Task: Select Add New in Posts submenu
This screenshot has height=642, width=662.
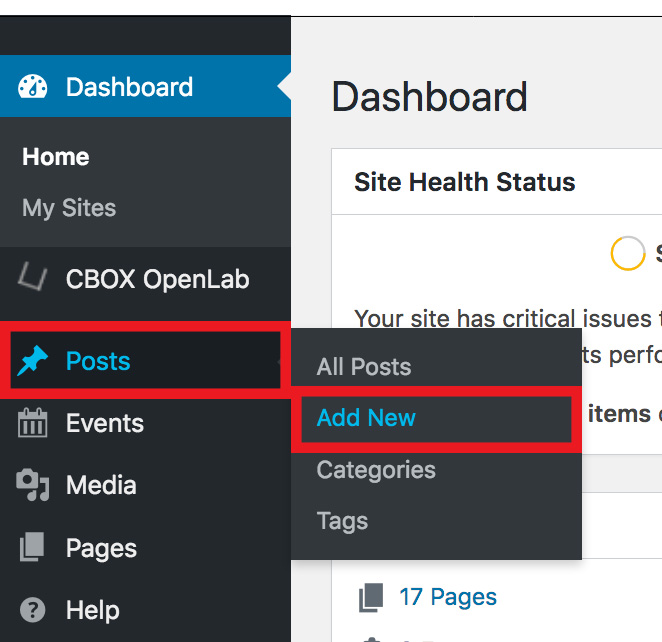Action: [366, 418]
